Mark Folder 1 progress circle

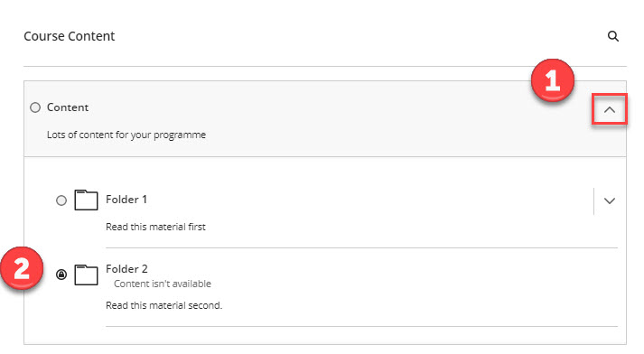[x=61, y=200]
